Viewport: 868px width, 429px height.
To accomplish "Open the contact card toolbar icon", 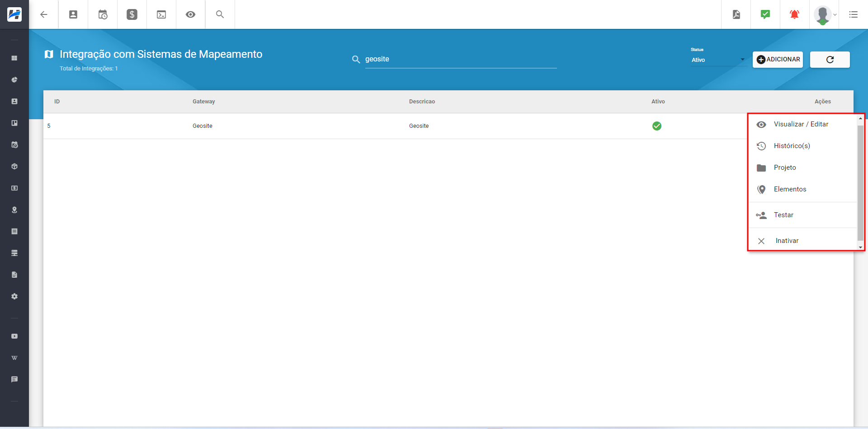I will point(73,14).
